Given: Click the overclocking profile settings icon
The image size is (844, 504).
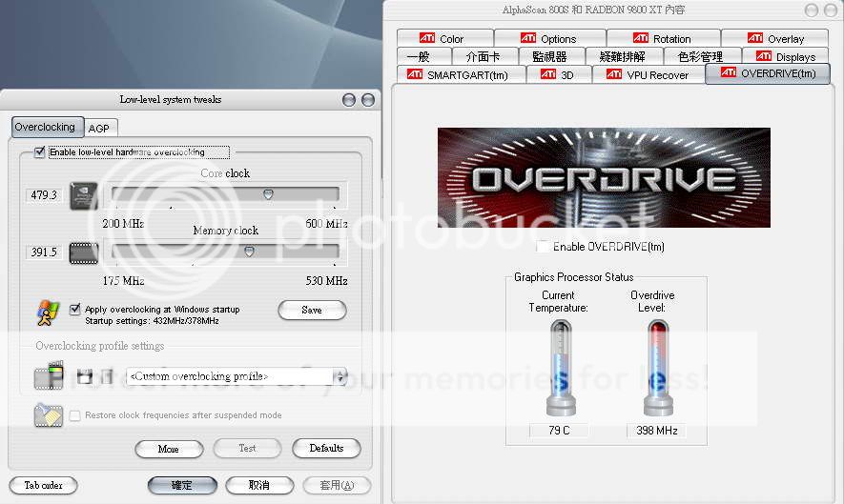Looking at the screenshot, I should point(48,376).
